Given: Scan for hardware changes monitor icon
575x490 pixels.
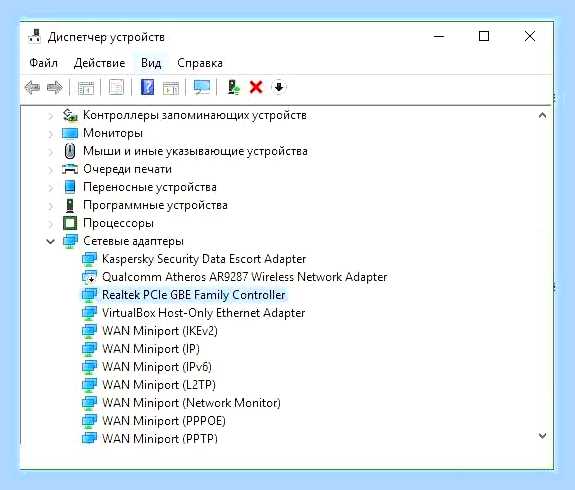Looking at the screenshot, I should pos(202,87).
